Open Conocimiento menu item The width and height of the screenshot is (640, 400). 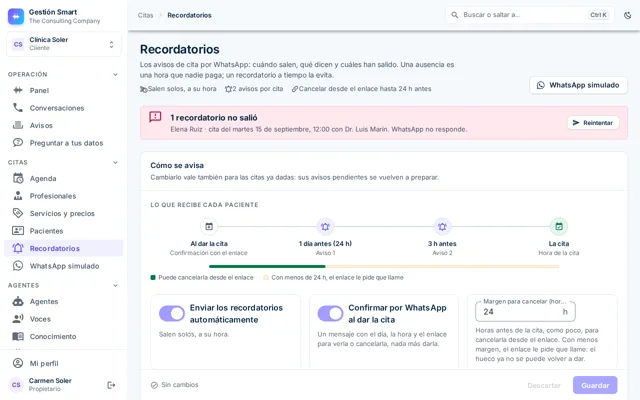pyautogui.click(x=63, y=336)
